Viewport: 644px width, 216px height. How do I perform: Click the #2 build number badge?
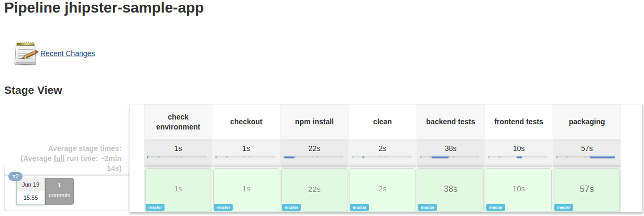tap(16, 176)
